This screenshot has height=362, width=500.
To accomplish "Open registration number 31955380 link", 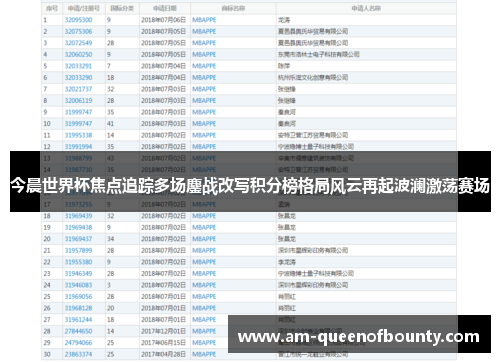I will tap(78, 262).
